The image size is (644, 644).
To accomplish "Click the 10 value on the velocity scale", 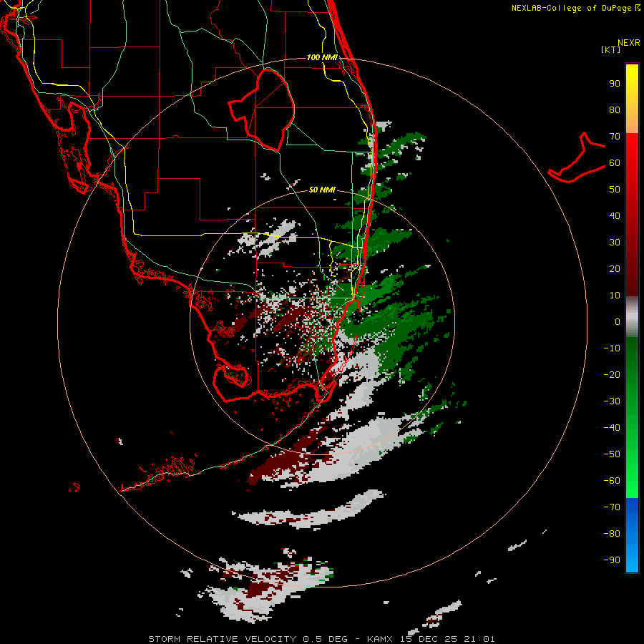I will pos(615,296).
